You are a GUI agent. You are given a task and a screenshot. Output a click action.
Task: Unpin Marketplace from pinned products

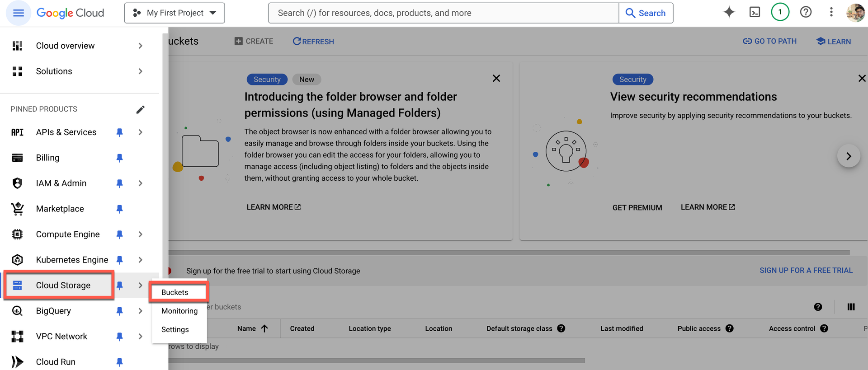pyautogui.click(x=119, y=209)
